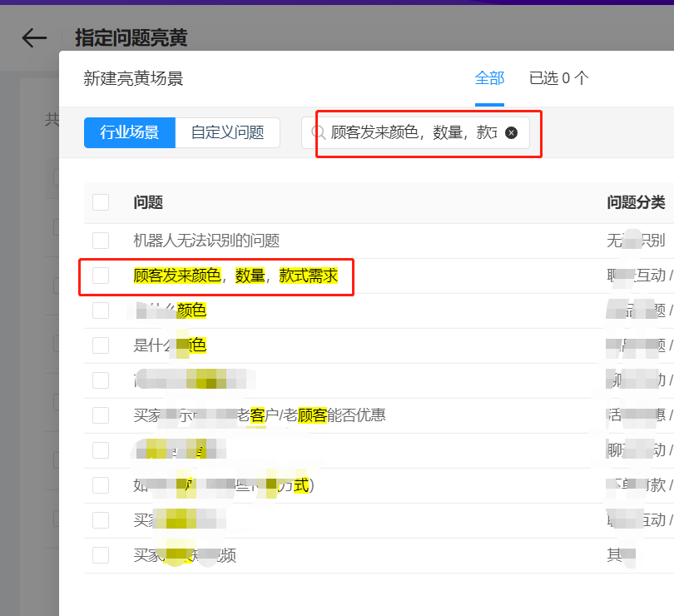
Task: Click the back arrow icon
Action: (34, 38)
